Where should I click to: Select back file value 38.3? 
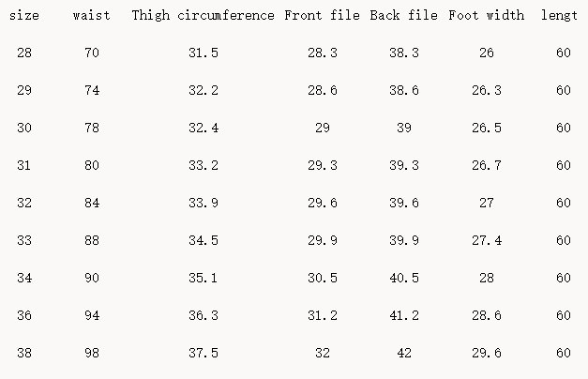404,53
